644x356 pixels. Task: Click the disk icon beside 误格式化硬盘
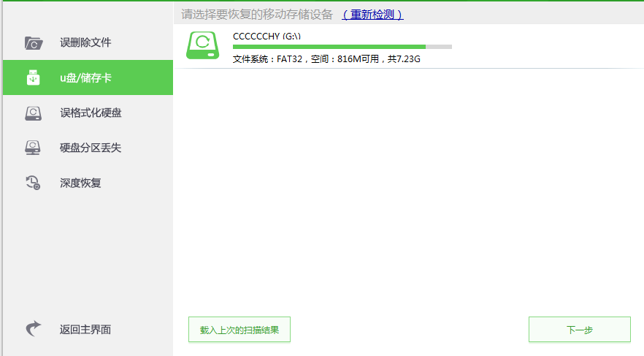(34, 113)
